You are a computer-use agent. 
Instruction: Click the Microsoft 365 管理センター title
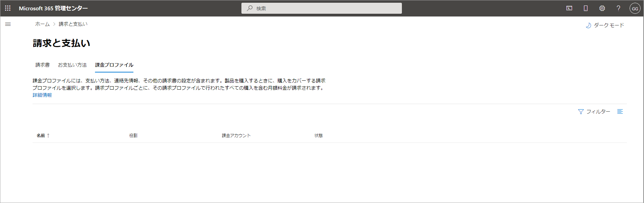coord(53,8)
